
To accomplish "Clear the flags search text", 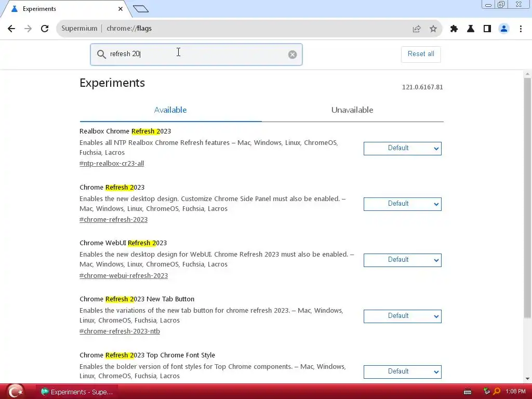I will pyautogui.click(x=292, y=55).
